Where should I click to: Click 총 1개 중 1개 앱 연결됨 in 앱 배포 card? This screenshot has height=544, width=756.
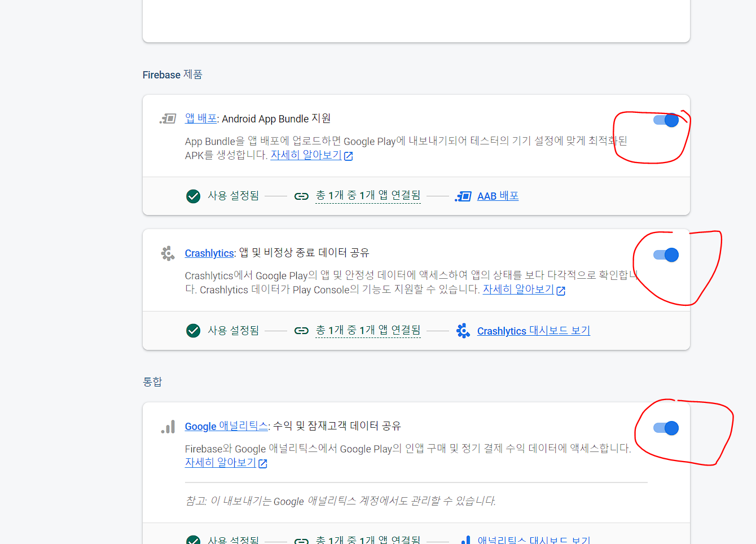point(368,196)
